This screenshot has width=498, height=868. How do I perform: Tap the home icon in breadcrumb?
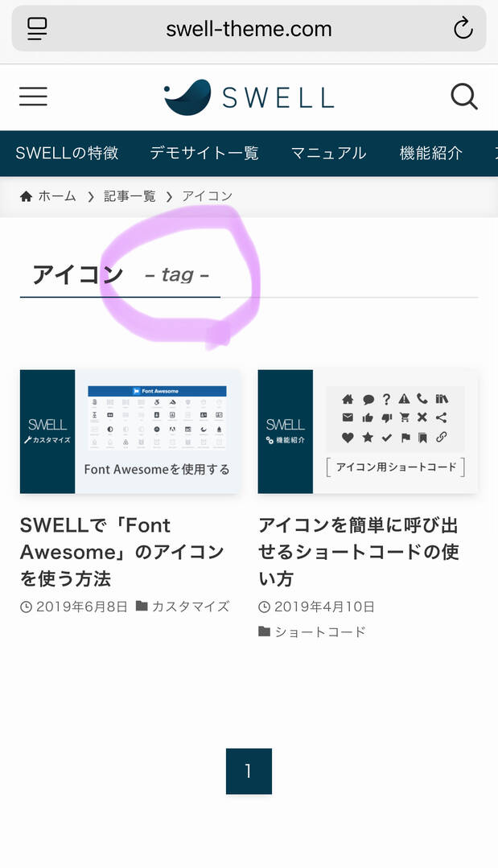coord(27,196)
